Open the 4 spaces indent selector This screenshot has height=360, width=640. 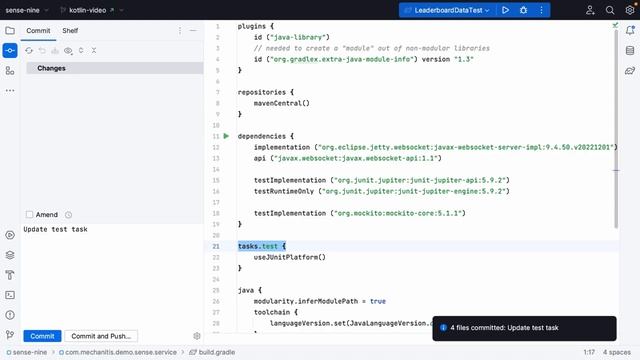(x=617, y=352)
